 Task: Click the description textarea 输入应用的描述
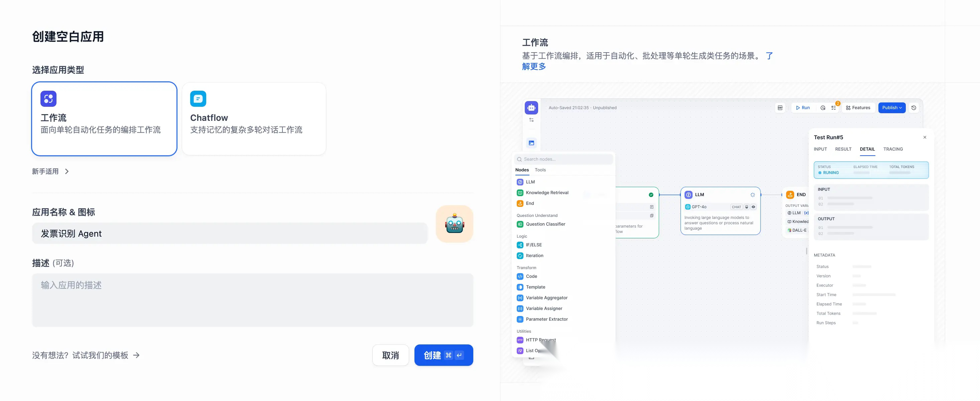tap(252, 300)
